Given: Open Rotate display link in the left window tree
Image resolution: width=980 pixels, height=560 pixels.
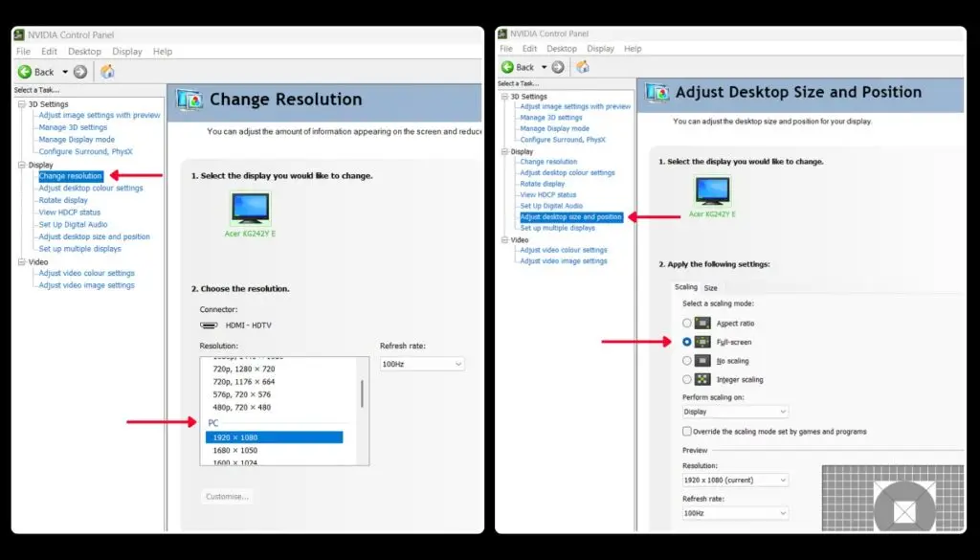Looking at the screenshot, I should click(x=63, y=200).
